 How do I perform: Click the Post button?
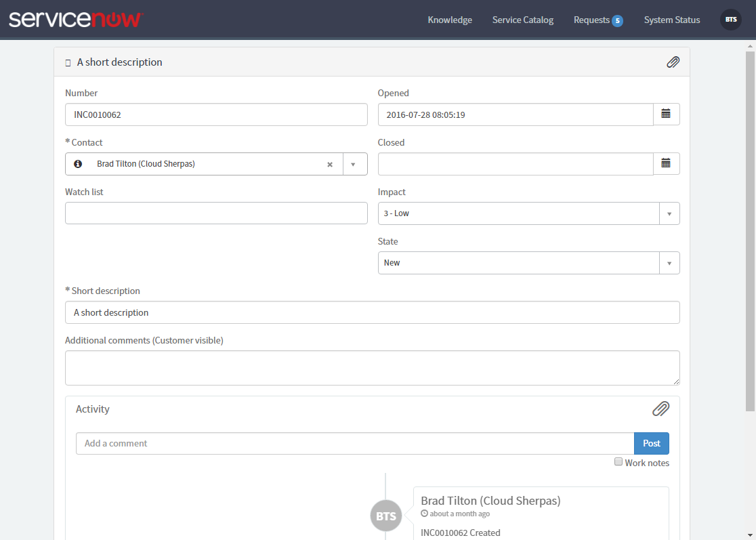point(652,444)
